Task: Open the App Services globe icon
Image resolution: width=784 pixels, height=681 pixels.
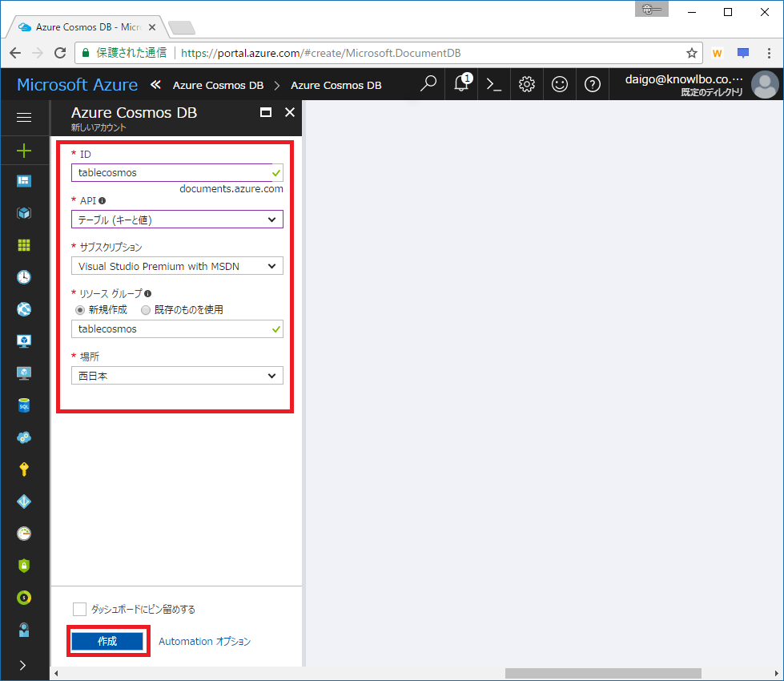Action: click(24, 309)
